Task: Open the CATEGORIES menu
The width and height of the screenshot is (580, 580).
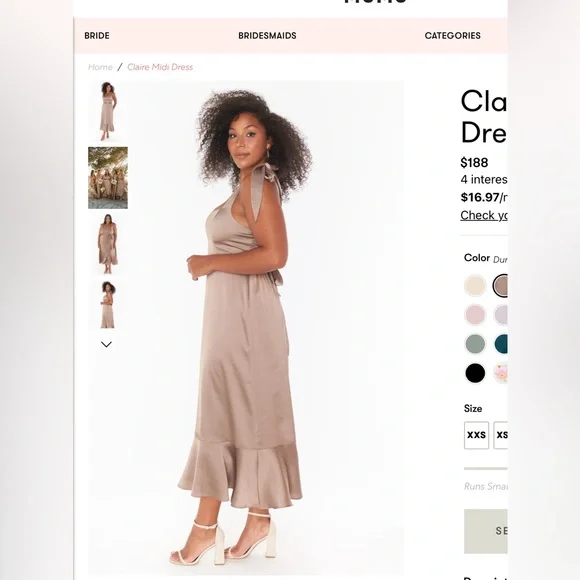Action: (452, 36)
